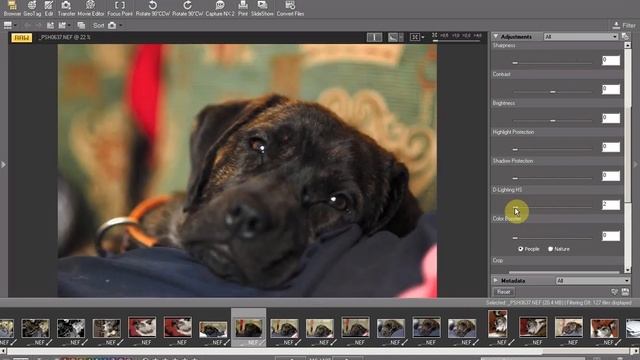The height and width of the screenshot is (360, 640).
Task: Click the Highlight Protection slider
Action: (553, 149)
